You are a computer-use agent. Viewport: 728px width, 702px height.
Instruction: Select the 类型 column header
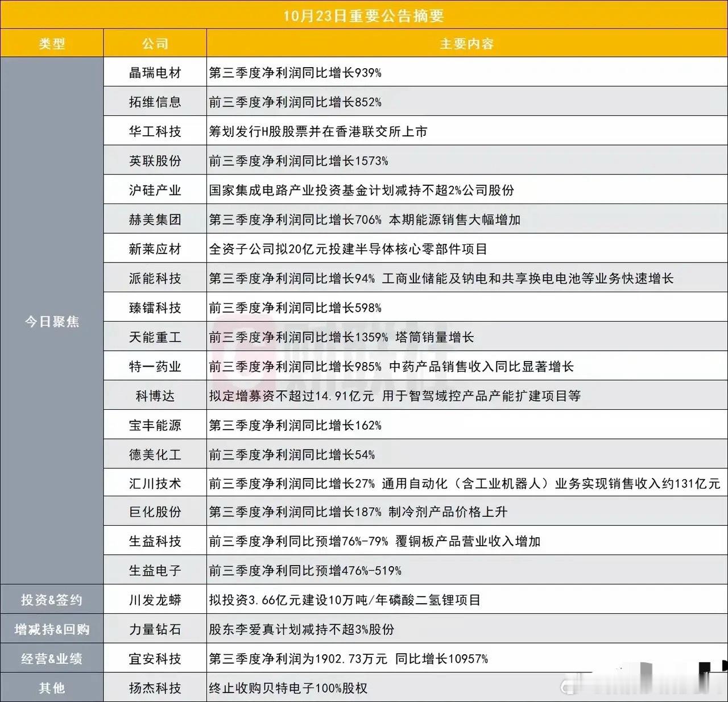click(52, 44)
